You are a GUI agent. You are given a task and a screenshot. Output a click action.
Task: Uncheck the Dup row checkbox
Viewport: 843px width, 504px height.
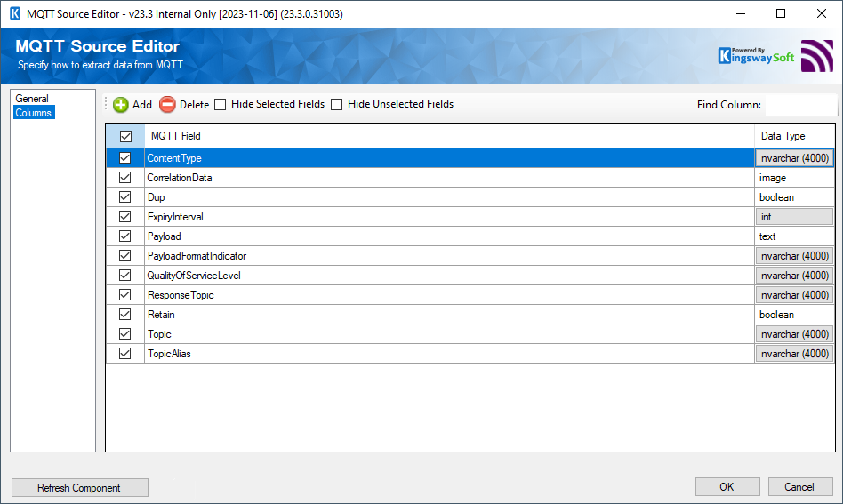125,197
